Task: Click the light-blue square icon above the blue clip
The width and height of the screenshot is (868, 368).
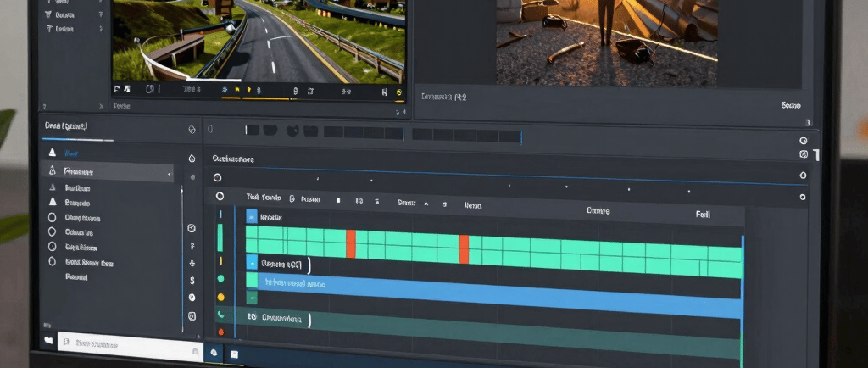Action: click(251, 262)
